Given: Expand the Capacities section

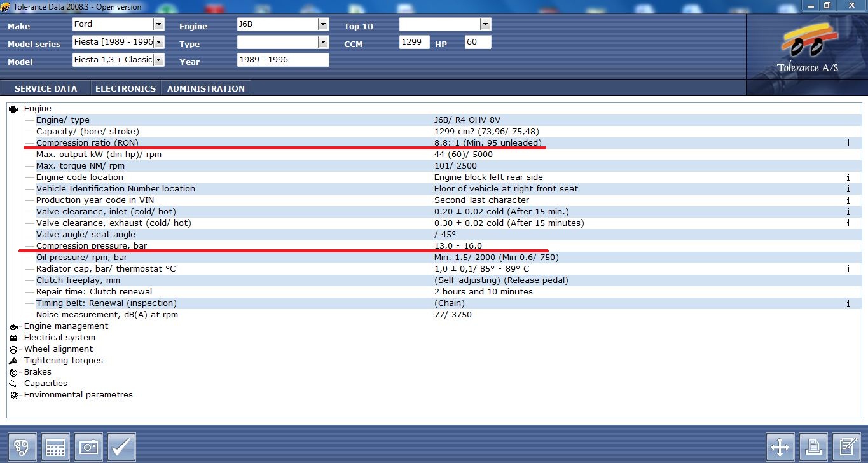Looking at the screenshot, I should coord(46,384).
